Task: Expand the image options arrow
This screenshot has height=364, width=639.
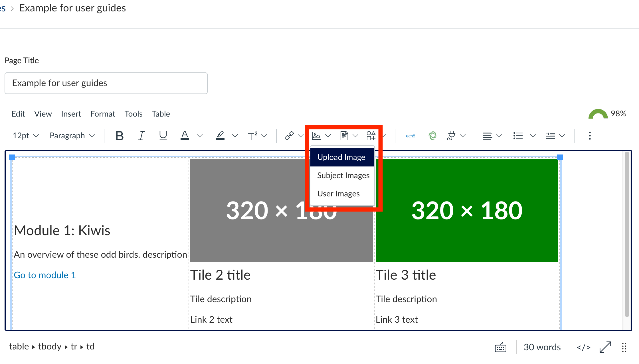Action: click(x=328, y=136)
